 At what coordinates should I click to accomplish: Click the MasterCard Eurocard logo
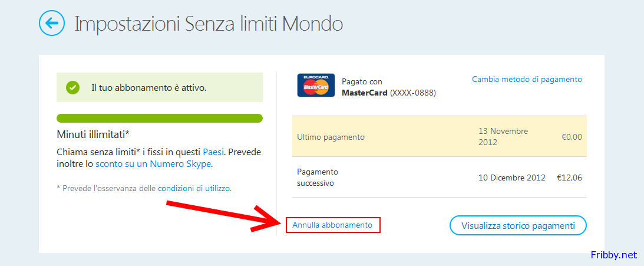tap(316, 86)
